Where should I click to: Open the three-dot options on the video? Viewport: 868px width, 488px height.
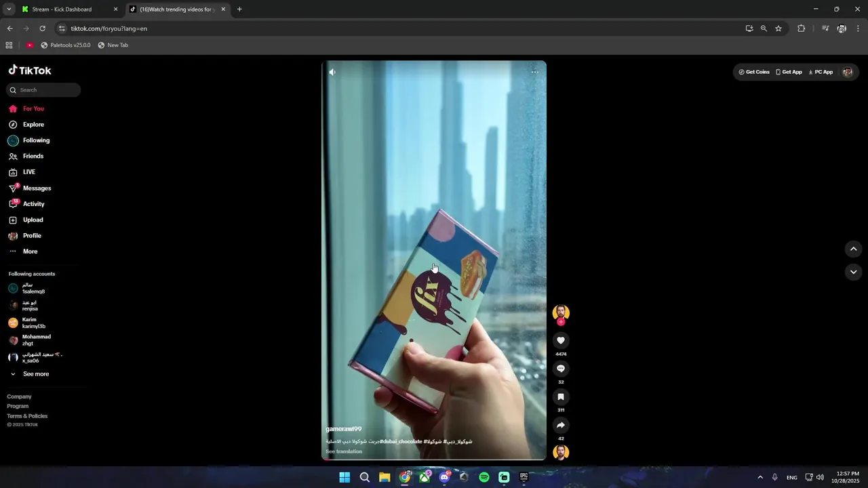535,72
